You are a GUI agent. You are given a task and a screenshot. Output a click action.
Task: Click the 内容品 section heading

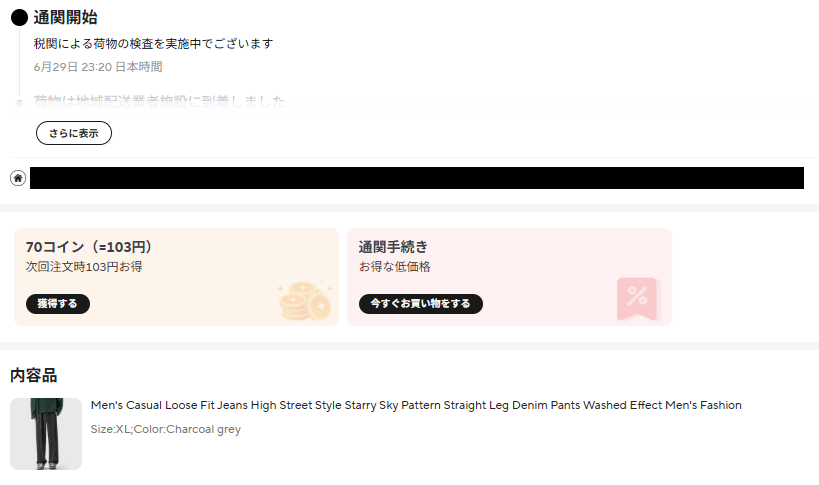point(33,375)
